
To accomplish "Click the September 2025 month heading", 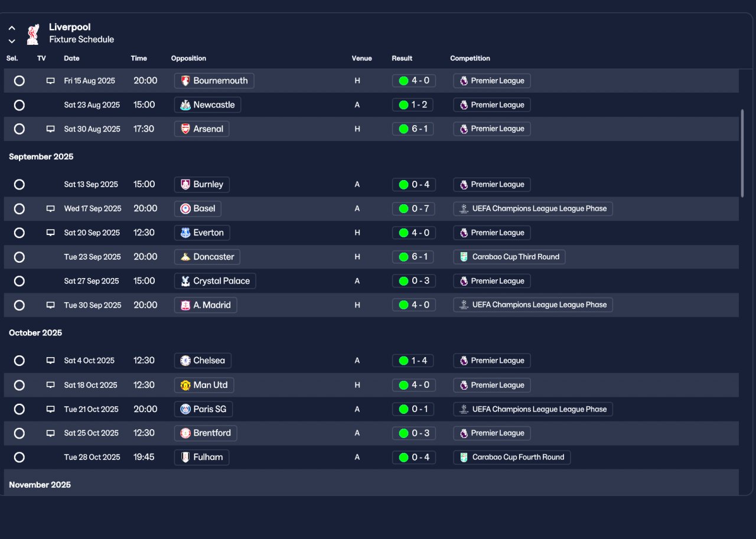I will [41, 156].
